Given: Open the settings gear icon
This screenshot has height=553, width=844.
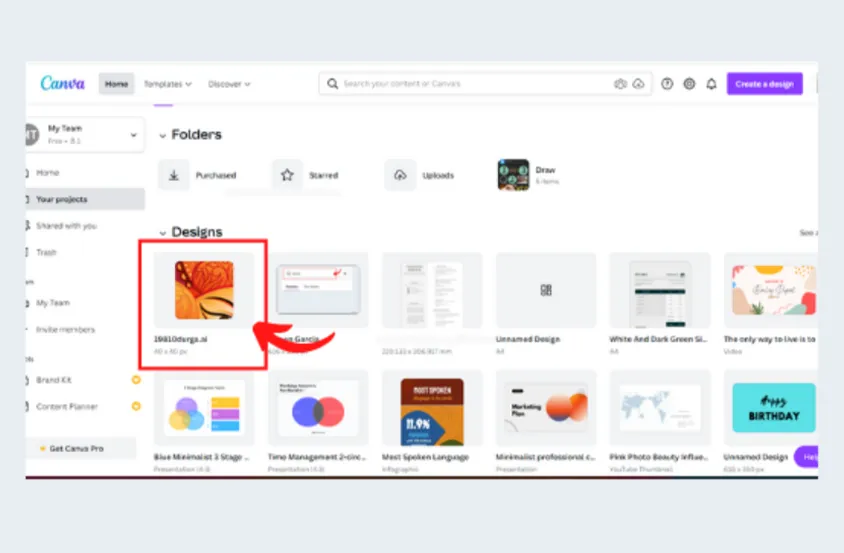Looking at the screenshot, I should click(x=689, y=83).
